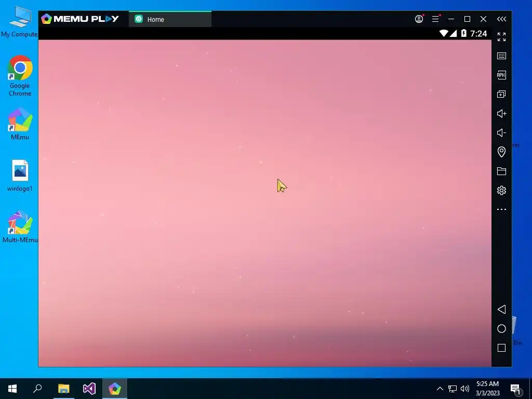Open the Windows Start menu

(x=12, y=389)
